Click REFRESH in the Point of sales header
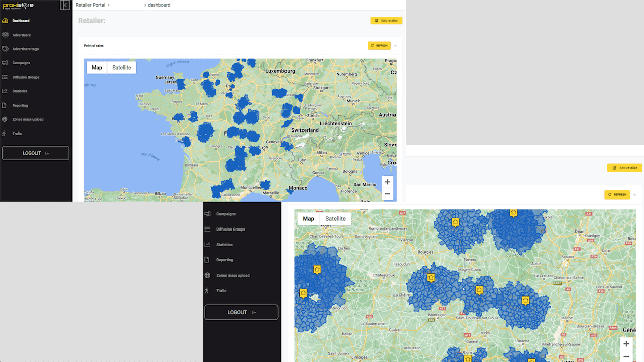 point(379,46)
